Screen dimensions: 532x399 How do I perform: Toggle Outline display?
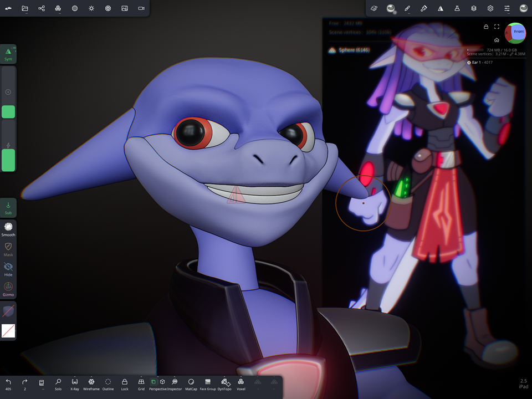(108, 385)
